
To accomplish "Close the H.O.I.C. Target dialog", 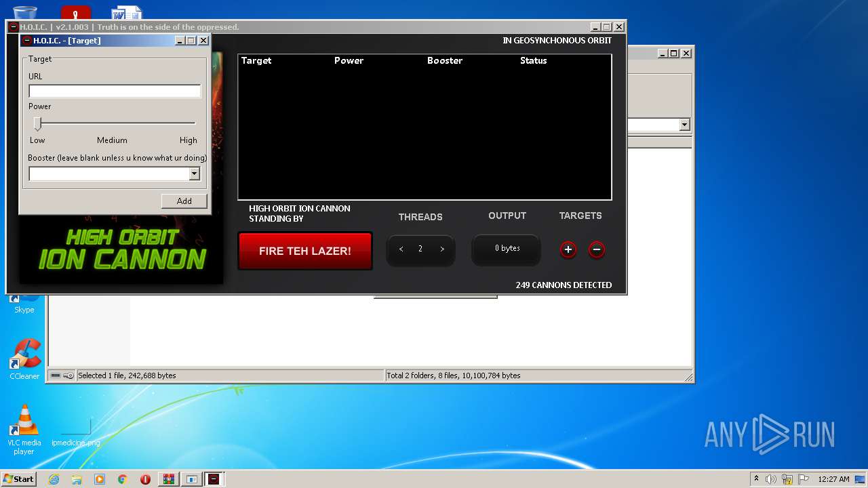I will pos(203,41).
